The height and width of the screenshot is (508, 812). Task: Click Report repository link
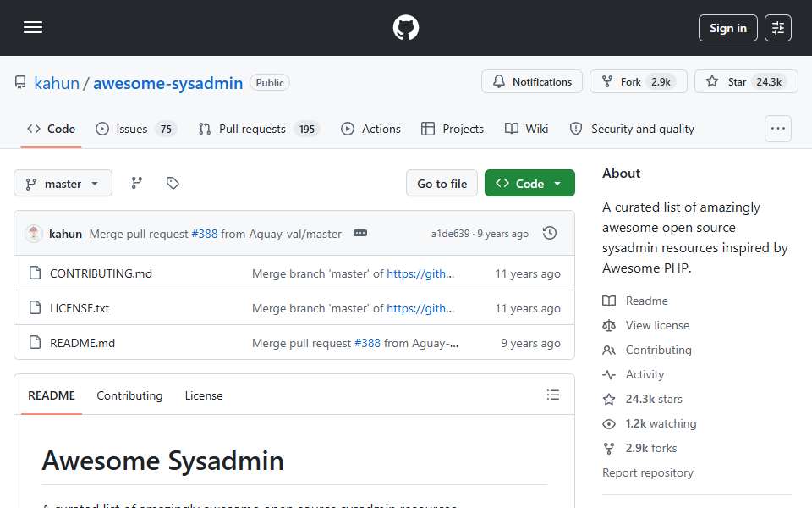(x=647, y=472)
